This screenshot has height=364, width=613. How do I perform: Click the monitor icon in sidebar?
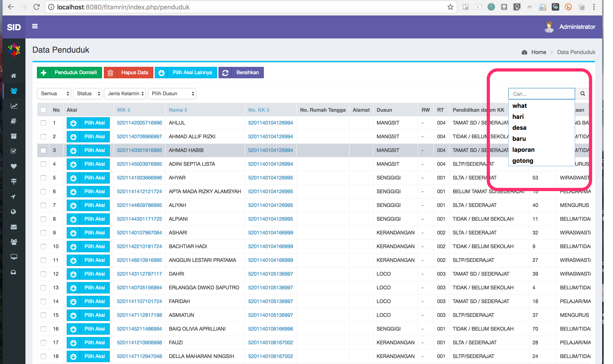click(14, 257)
